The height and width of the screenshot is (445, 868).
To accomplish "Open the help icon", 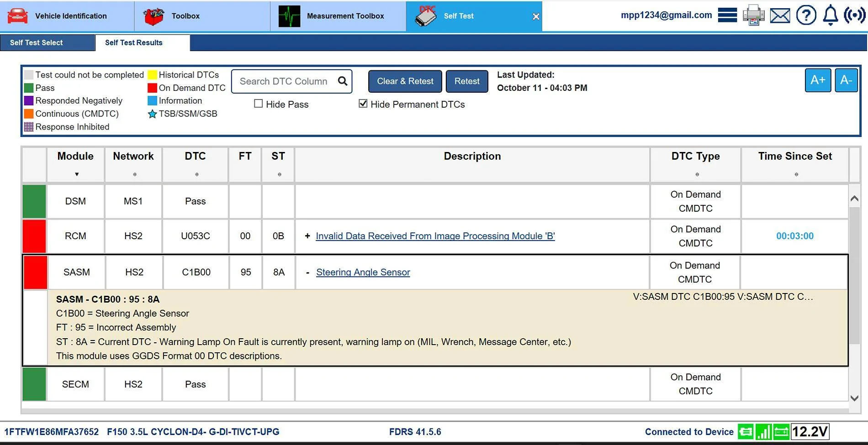I will pos(806,15).
